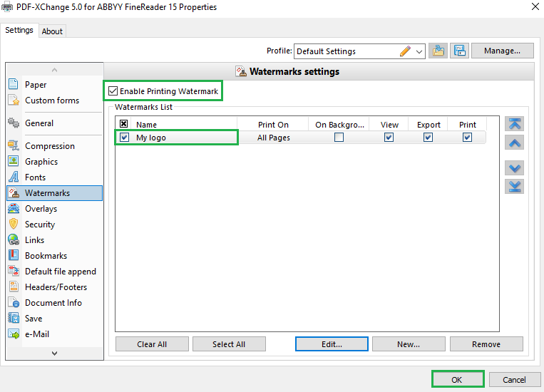This screenshot has height=392, width=544.
Task: Click the Remove button
Action: pos(486,344)
